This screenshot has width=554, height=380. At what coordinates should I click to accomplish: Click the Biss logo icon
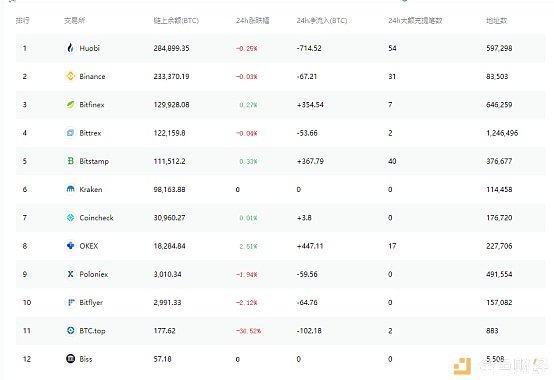pos(71,359)
